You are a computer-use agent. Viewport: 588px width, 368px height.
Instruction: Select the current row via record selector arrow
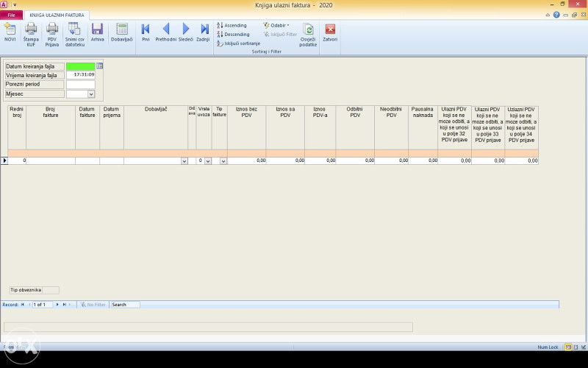click(x=4, y=160)
